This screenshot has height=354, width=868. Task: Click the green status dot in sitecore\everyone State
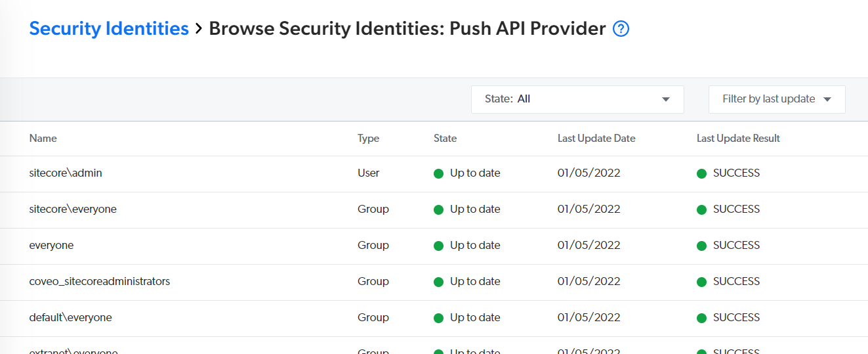(x=439, y=210)
